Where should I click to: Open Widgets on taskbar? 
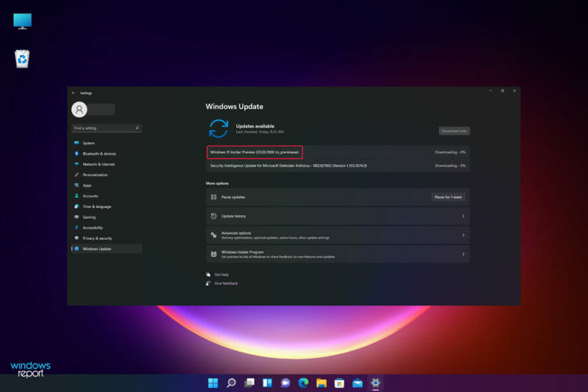pos(267,383)
